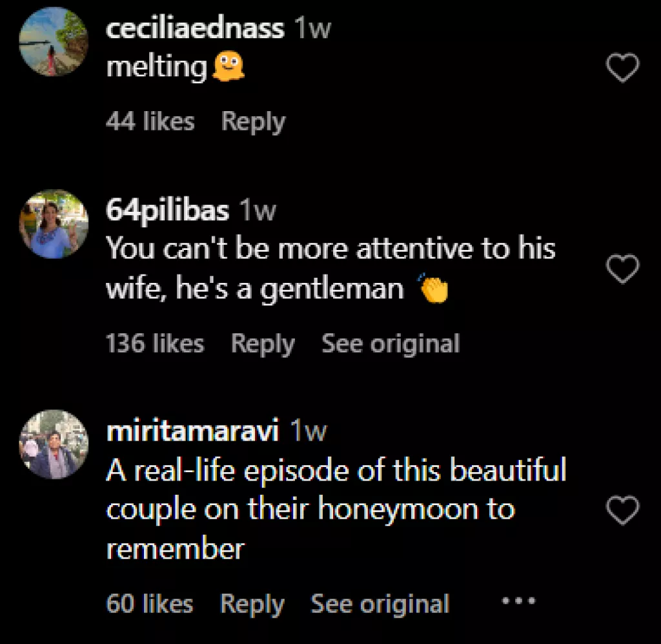
Task: Click the melting face emoji
Action: tap(228, 67)
